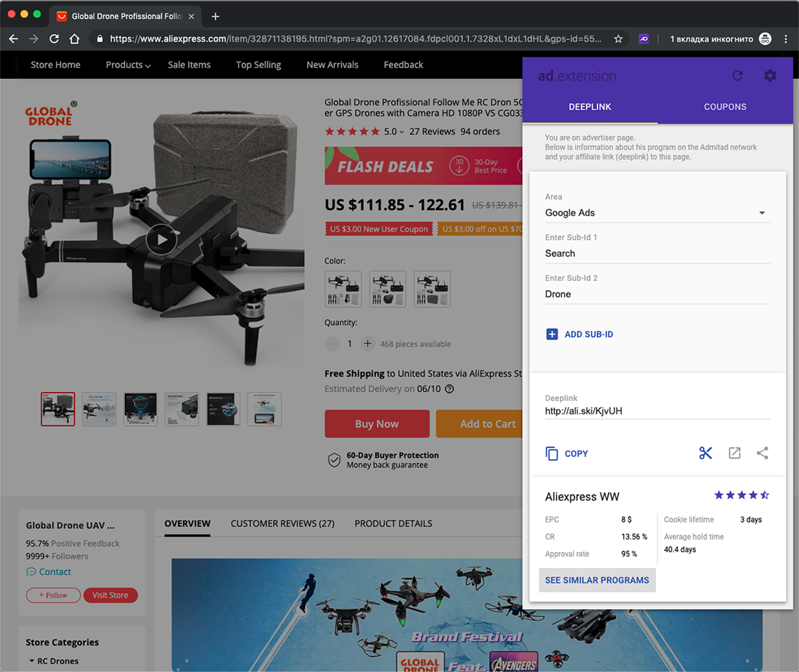The image size is (799, 672).
Task: Click the Deeplink URL field
Action: [657, 411]
